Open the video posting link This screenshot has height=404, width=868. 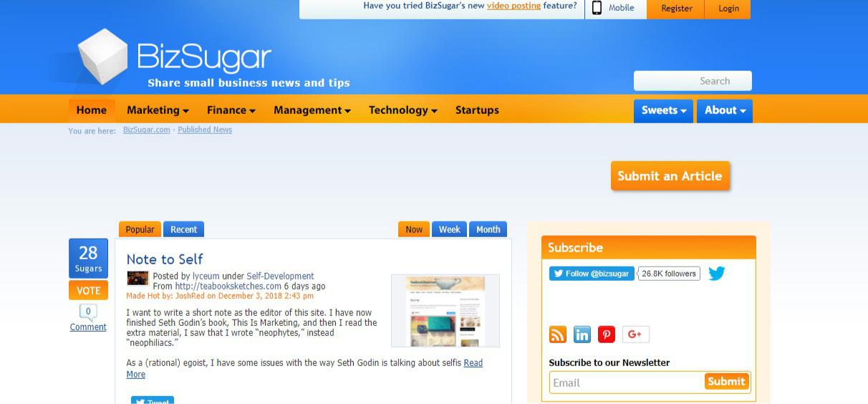(x=513, y=6)
